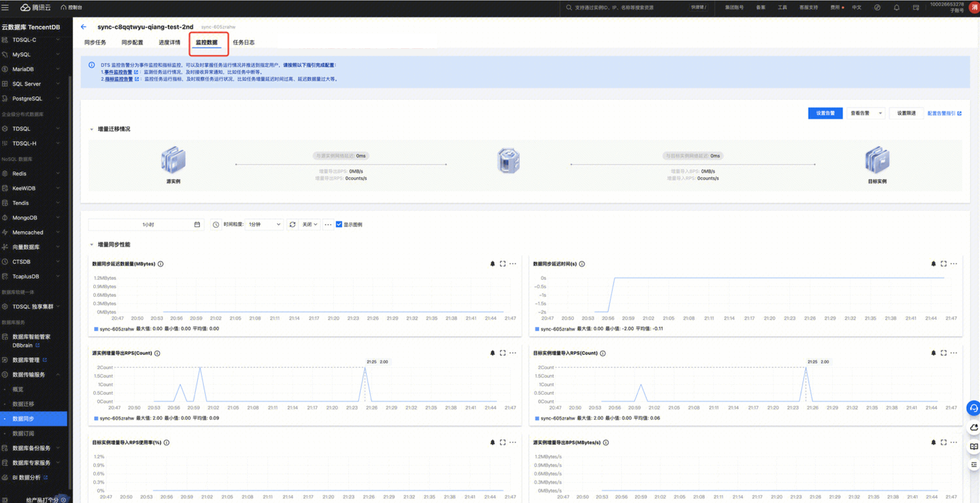980x503 pixels.
Task: Open more options on 源实例增量导出RPS chart
Action: click(513, 353)
